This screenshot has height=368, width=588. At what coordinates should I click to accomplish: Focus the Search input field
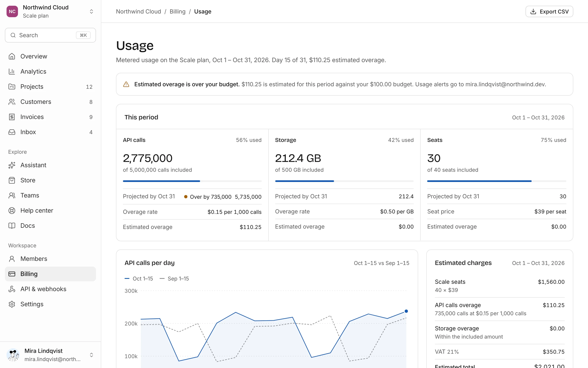tap(50, 35)
